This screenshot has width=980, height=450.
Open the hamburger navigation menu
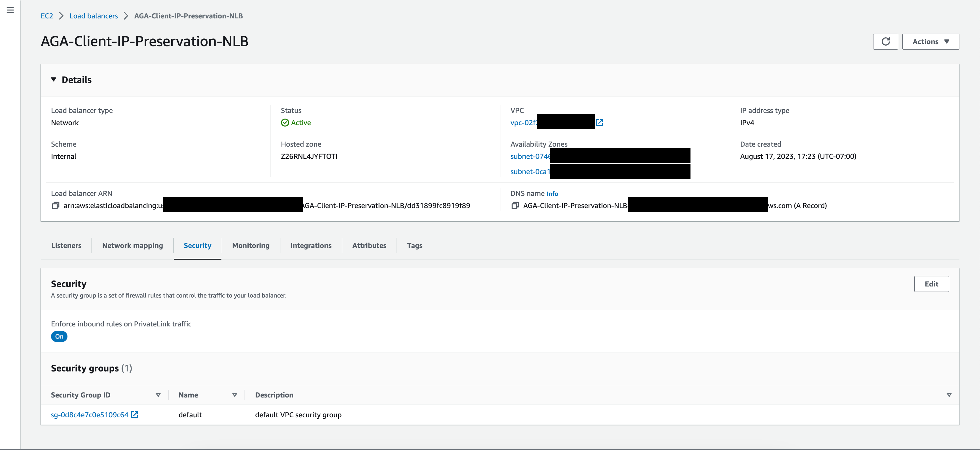pyautogui.click(x=10, y=10)
